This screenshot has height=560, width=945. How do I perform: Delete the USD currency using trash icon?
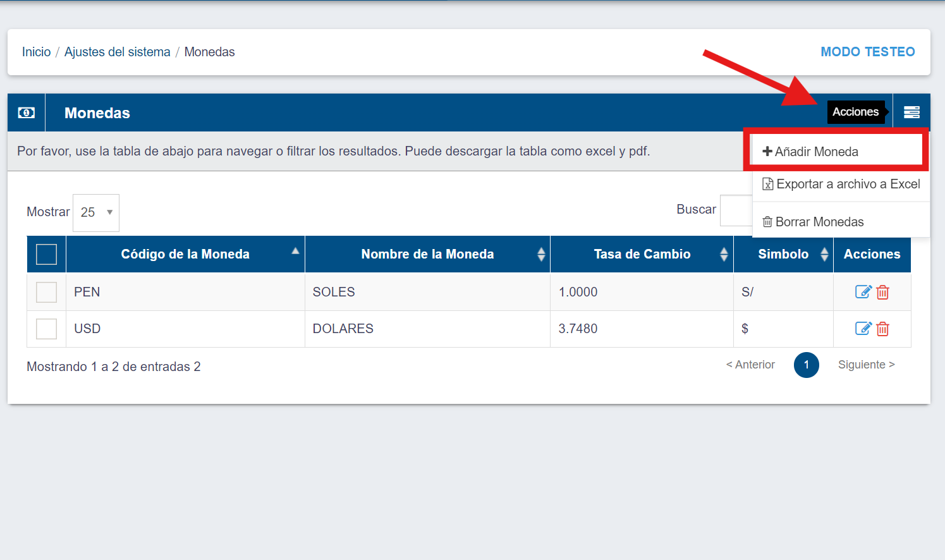883,329
